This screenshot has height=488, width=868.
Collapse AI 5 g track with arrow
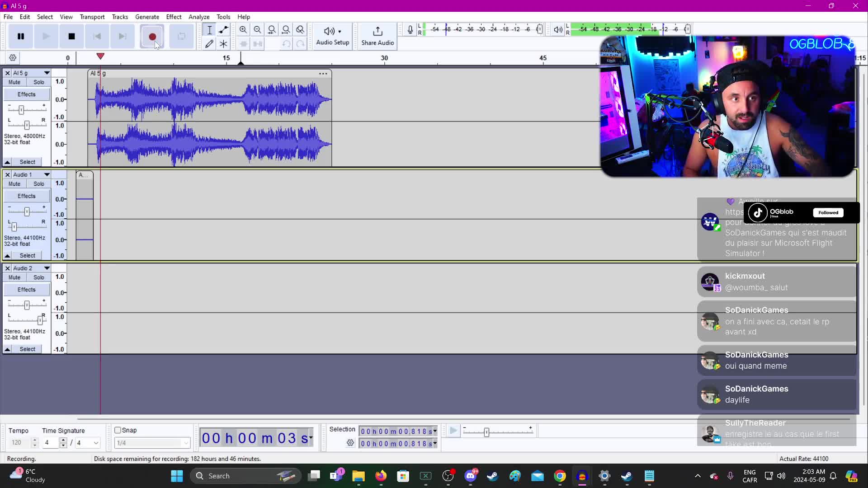(7, 162)
